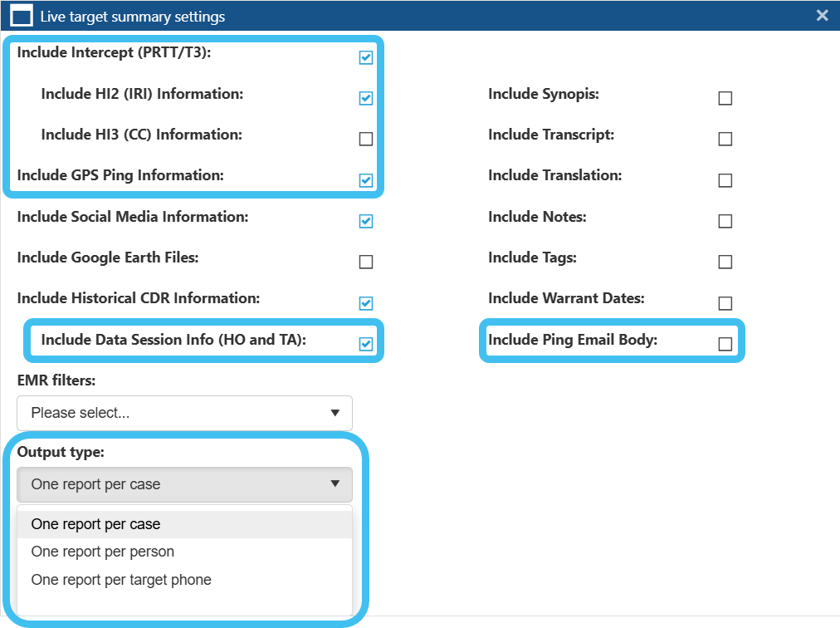Check the Include Synopsis box
The width and height of the screenshot is (840, 628).
725,98
